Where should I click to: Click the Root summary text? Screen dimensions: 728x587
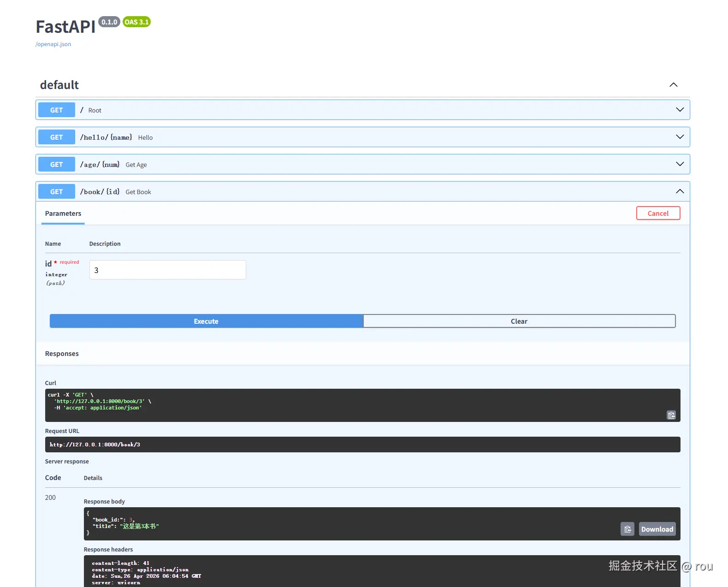pyautogui.click(x=95, y=110)
